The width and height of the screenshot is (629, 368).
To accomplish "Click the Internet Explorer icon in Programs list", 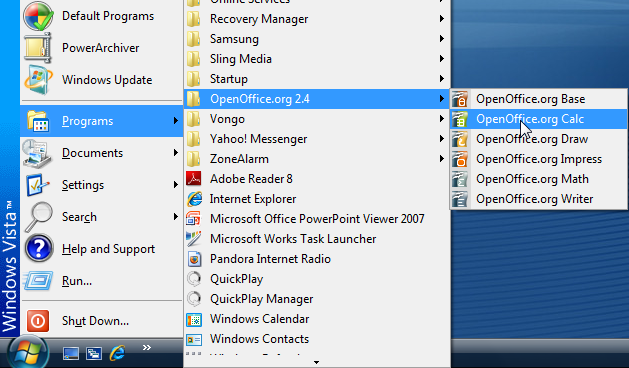I will [195, 199].
